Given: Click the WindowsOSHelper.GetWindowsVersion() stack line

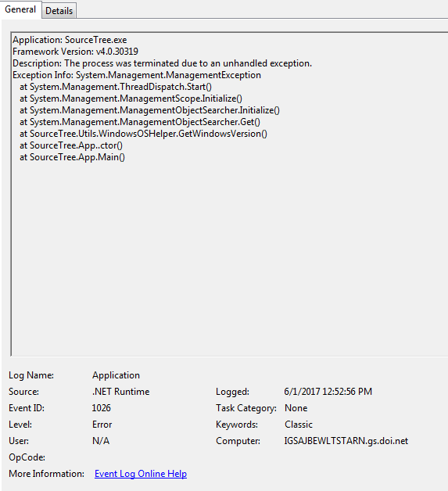Looking at the screenshot, I should [x=143, y=134].
